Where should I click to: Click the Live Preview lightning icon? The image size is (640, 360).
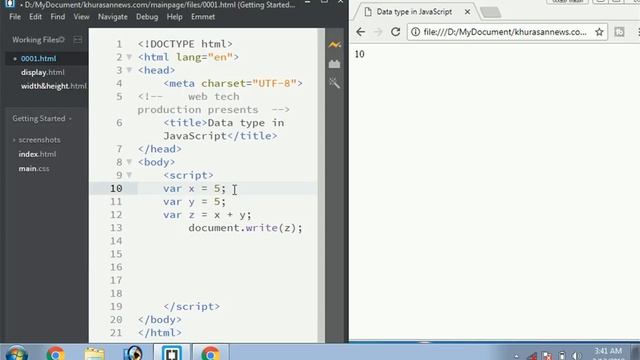[x=334, y=44]
